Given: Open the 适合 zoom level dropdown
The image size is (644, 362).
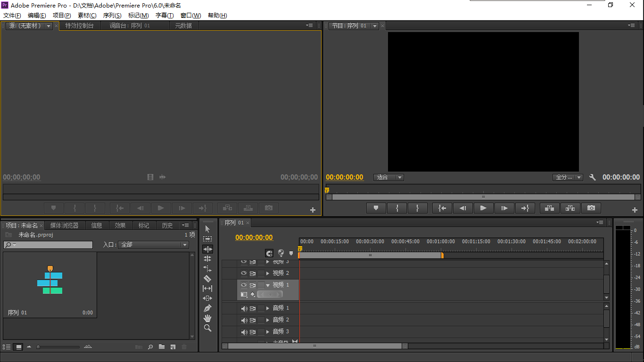Looking at the screenshot, I should [389, 178].
